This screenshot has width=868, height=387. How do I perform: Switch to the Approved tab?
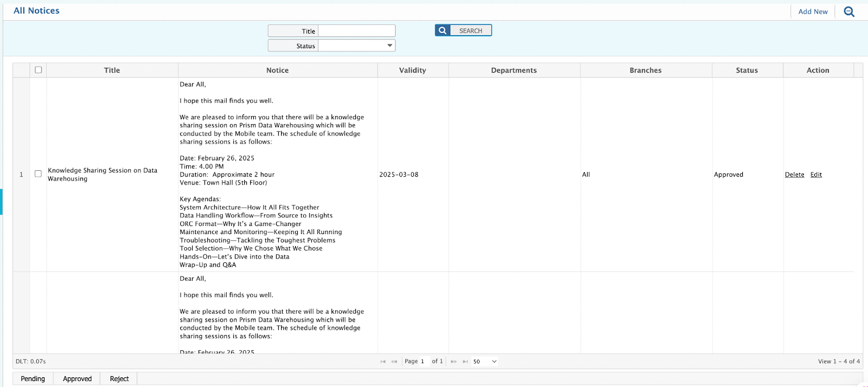(x=77, y=379)
